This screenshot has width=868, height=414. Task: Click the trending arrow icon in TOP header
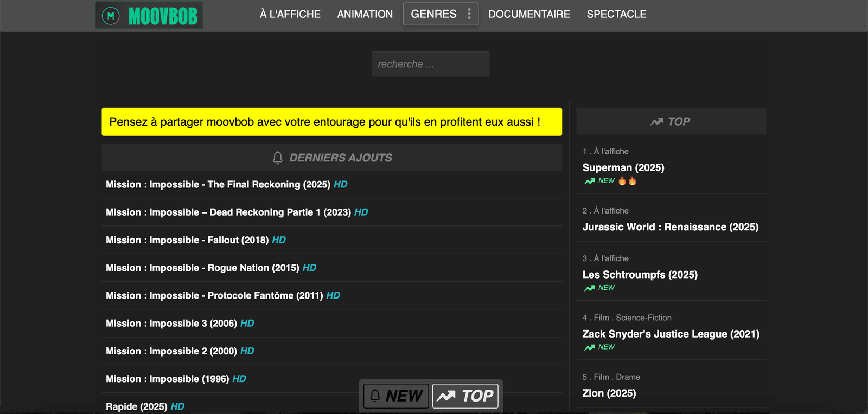coord(656,122)
